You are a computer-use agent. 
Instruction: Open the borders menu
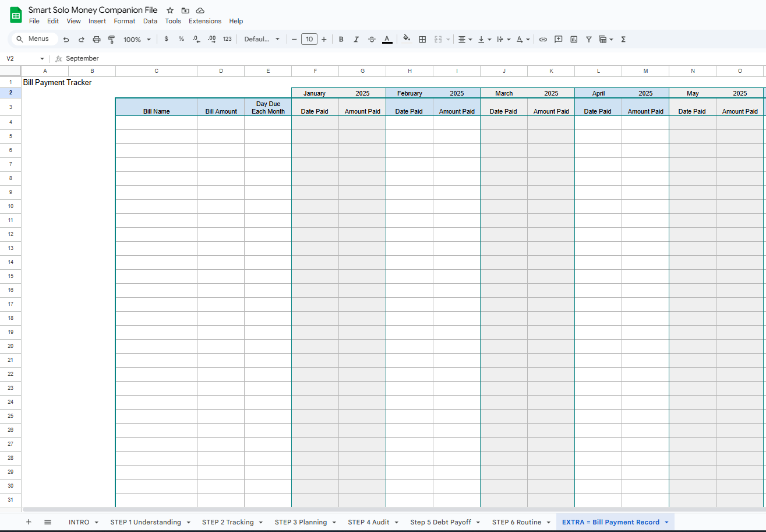[422, 39]
